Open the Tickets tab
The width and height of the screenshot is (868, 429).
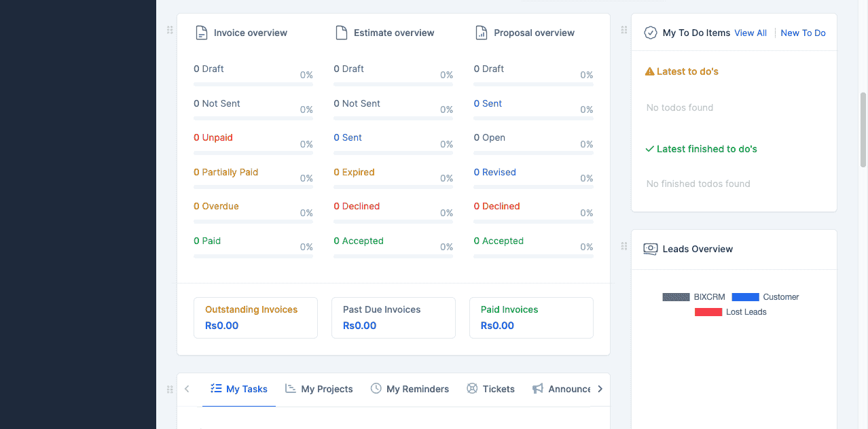[491, 389]
